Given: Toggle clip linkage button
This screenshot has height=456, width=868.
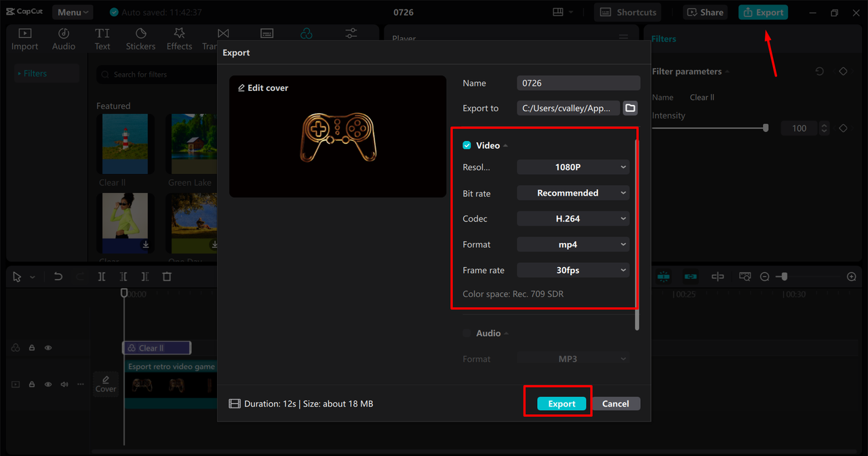Looking at the screenshot, I should [x=690, y=276].
